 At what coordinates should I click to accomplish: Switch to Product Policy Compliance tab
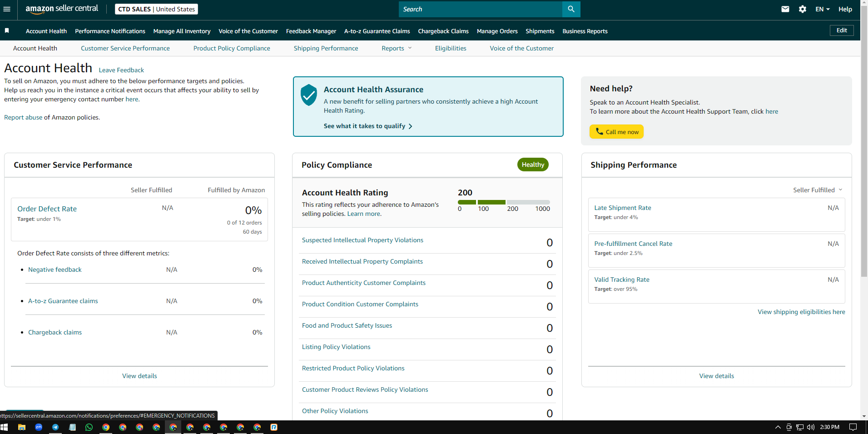click(x=232, y=48)
